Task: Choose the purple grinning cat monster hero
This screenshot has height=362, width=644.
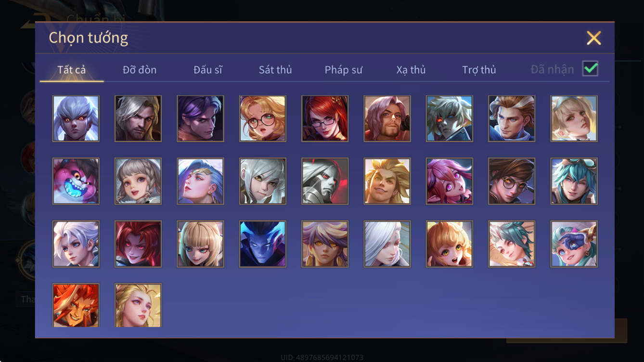Action: 76,181
